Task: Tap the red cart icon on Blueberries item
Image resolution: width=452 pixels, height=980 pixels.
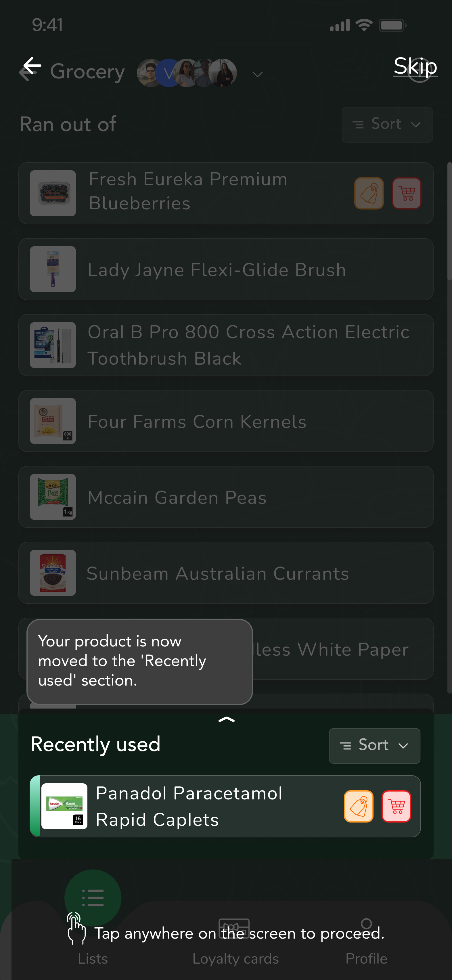Action: [406, 193]
